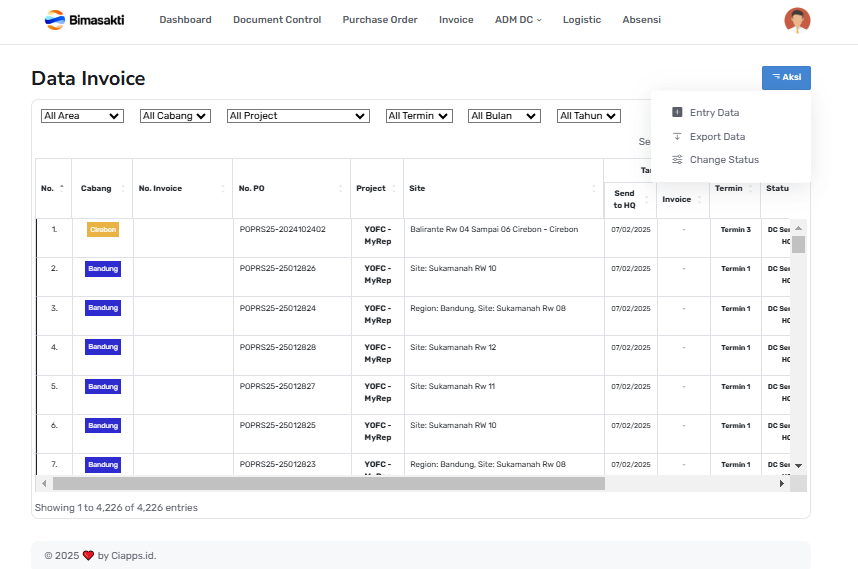Open the All Cabang dropdown

(x=175, y=116)
